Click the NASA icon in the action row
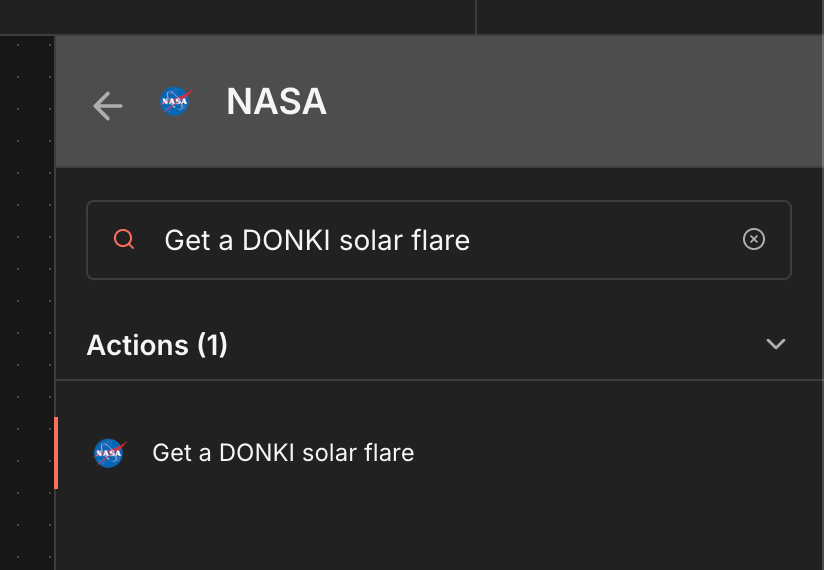 pos(109,453)
